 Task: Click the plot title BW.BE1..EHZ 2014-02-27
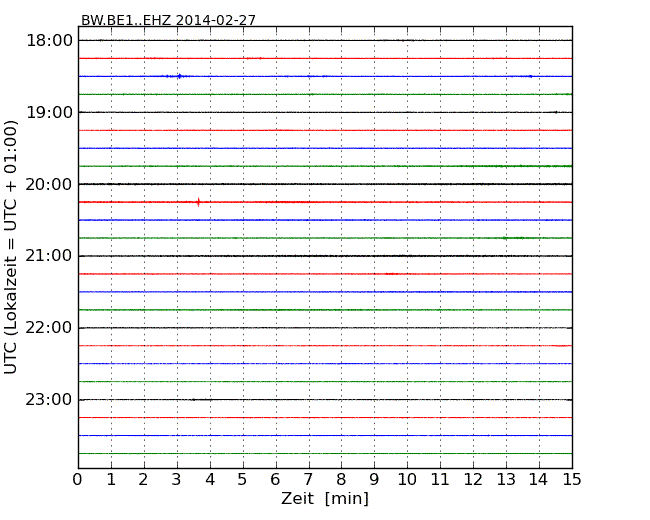click(x=168, y=20)
